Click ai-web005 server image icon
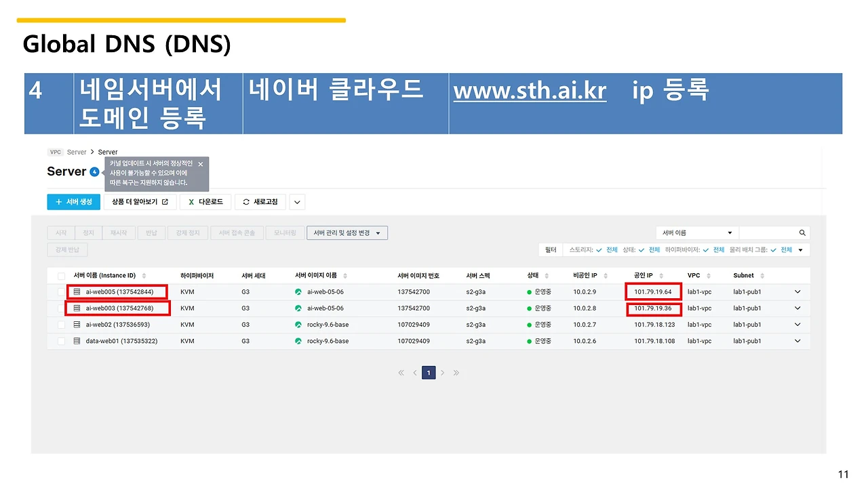 [298, 292]
